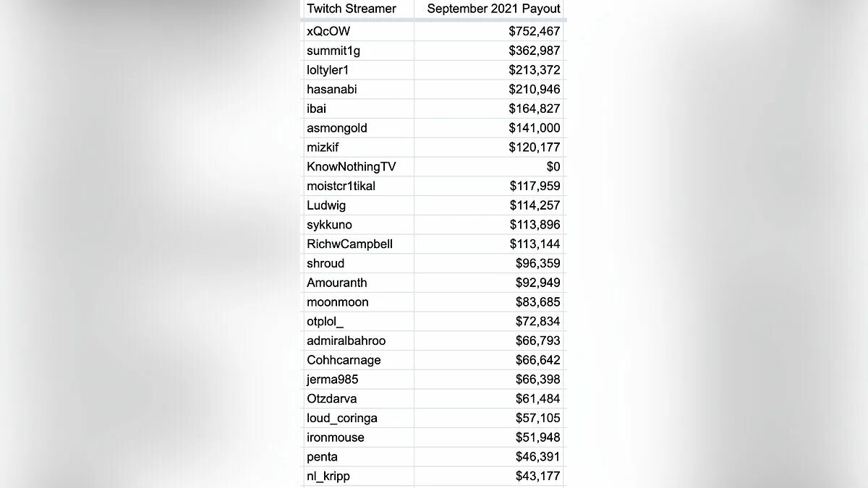The height and width of the screenshot is (488, 868).
Task: Click the RichwCampbell name cell
Action: click(x=357, y=244)
